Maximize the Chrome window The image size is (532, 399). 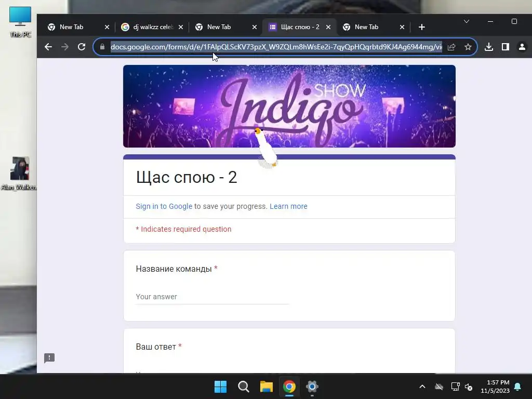(x=514, y=21)
